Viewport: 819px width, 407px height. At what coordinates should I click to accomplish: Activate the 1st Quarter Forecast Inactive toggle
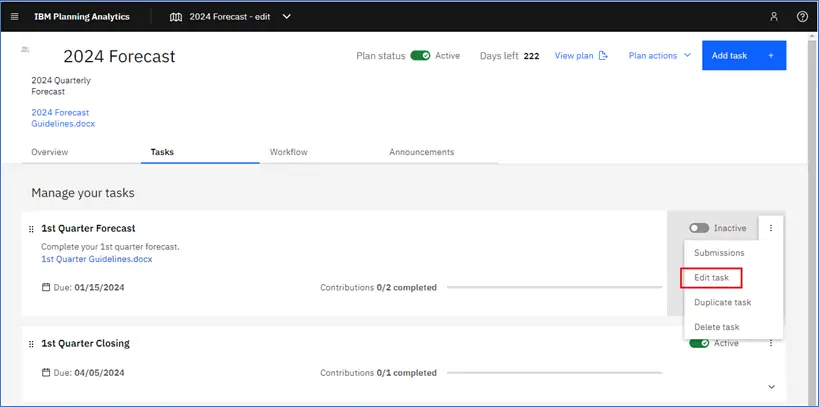(x=699, y=228)
